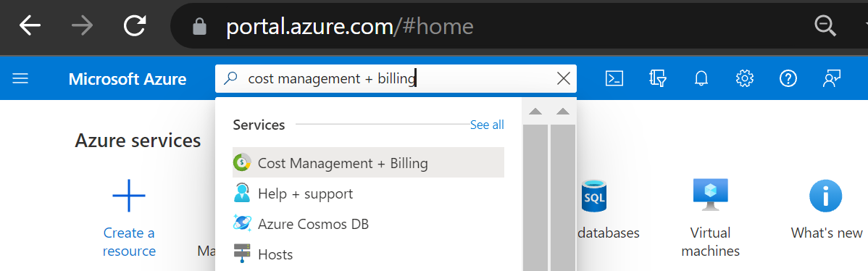
Task: Open the Help question mark icon
Action: [788, 79]
